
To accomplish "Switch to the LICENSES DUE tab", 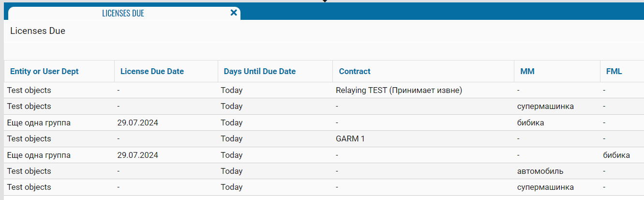I will pos(123,14).
